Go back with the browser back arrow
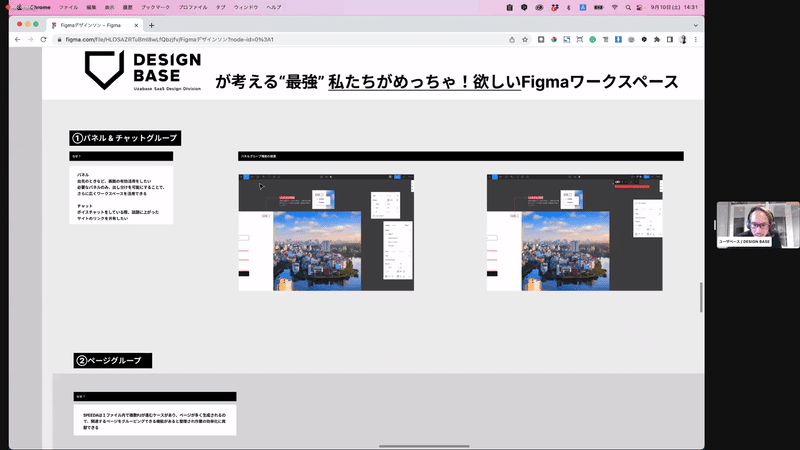The width and height of the screenshot is (800, 450). [18, 39]
